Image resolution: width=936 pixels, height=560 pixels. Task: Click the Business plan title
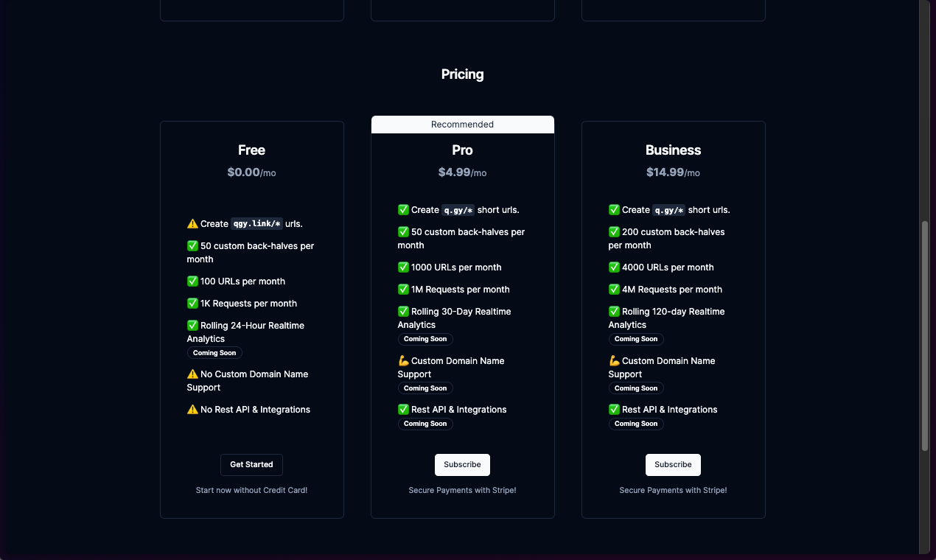(673, 150)
